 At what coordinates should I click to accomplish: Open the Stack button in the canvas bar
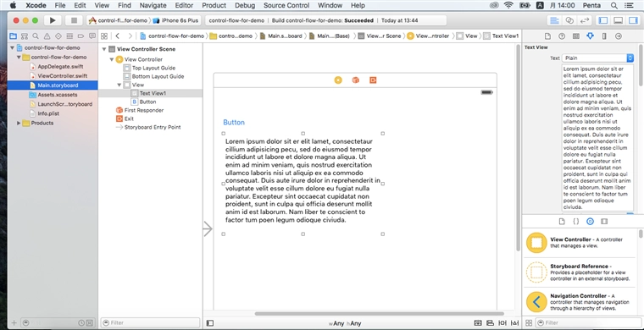point(478,323)
